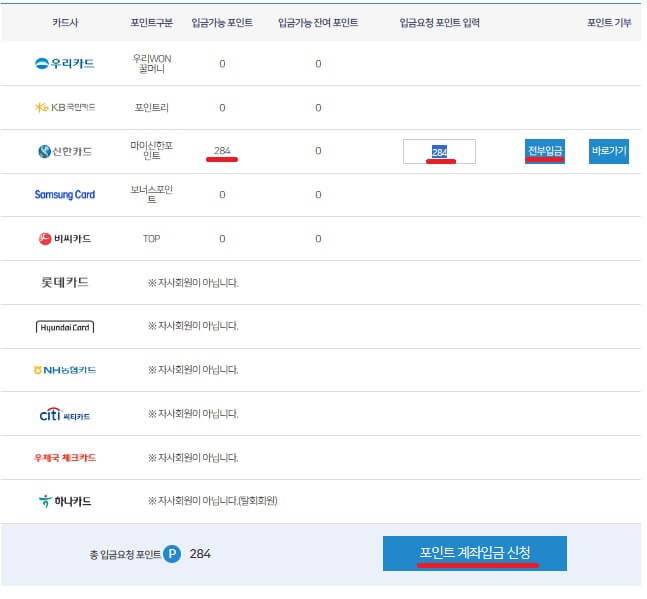Click 신한카드 available points value 284

222,151
